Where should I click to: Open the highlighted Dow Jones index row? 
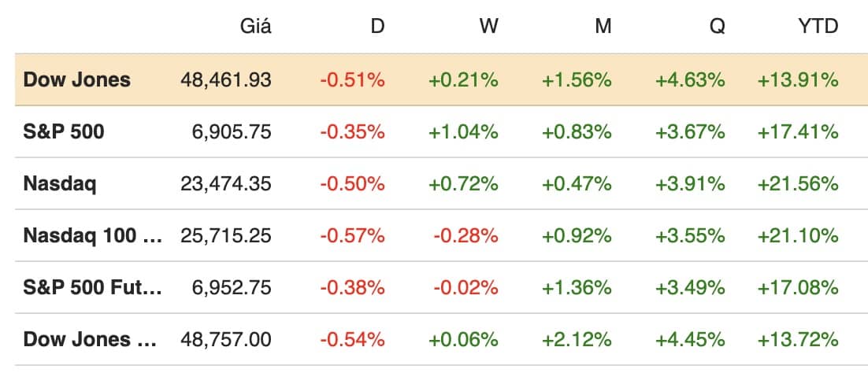(x=77, y=79)
